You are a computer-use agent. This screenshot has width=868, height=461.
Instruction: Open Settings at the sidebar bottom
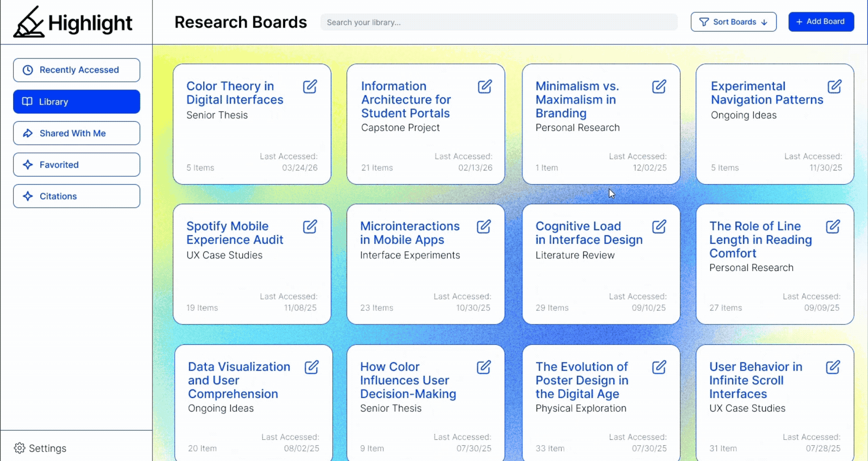[x=40, y=448]
